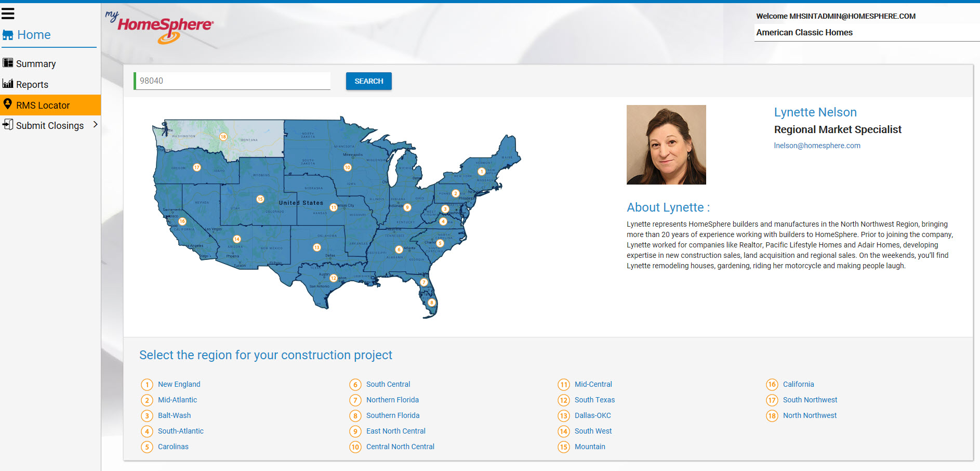980x471 pixels.
Task: Click map marker 11 near Kansas City
Action: (334, 207)
